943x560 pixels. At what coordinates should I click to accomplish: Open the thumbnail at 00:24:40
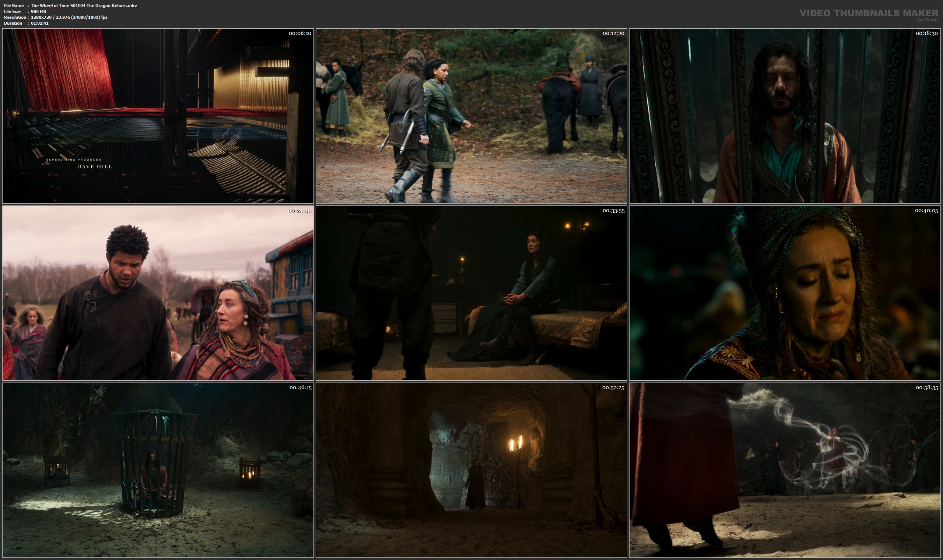(x=158, y=293)
